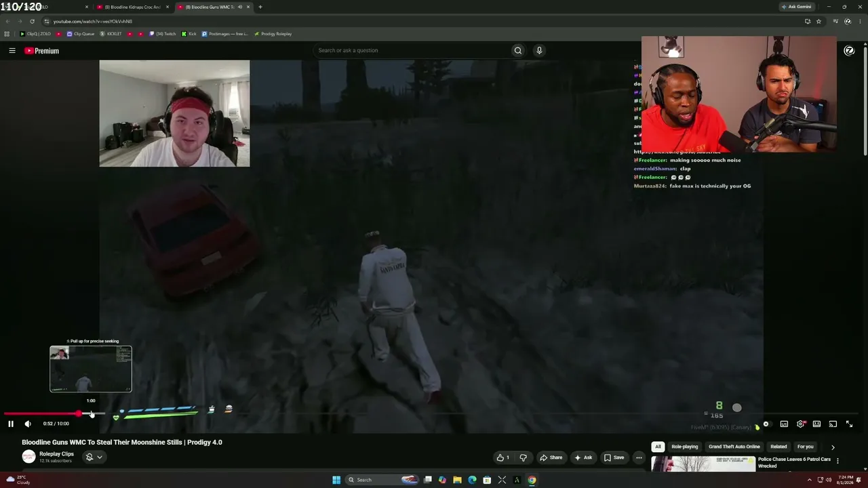Open the Roleplay Clips channel avatar
The height and width of the screenshot is (488, 868).
28,457
